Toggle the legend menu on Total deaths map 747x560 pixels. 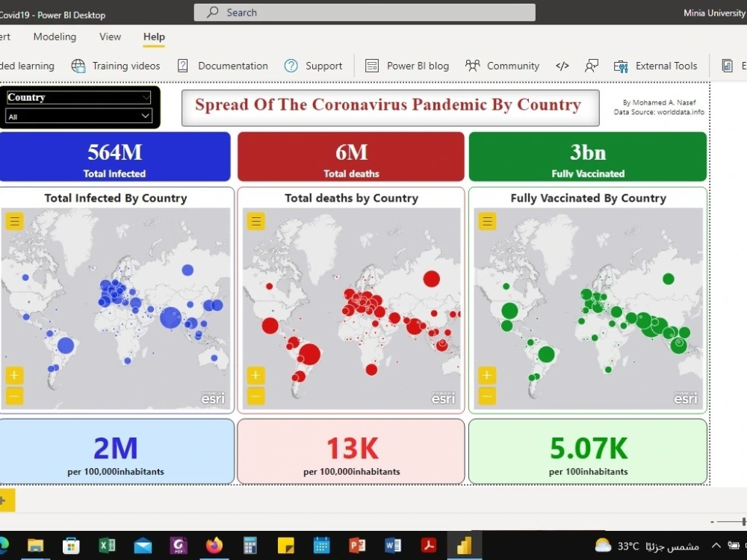(x=255, y=221)
